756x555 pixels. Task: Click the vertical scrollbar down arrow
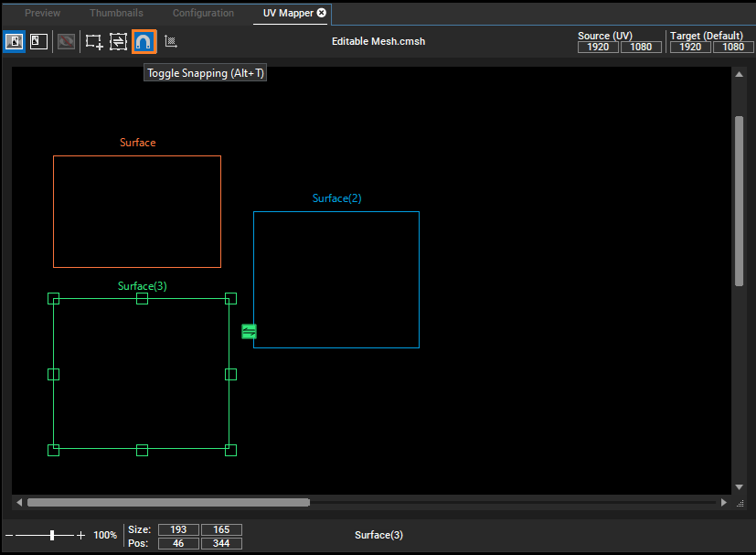(739, 487)
